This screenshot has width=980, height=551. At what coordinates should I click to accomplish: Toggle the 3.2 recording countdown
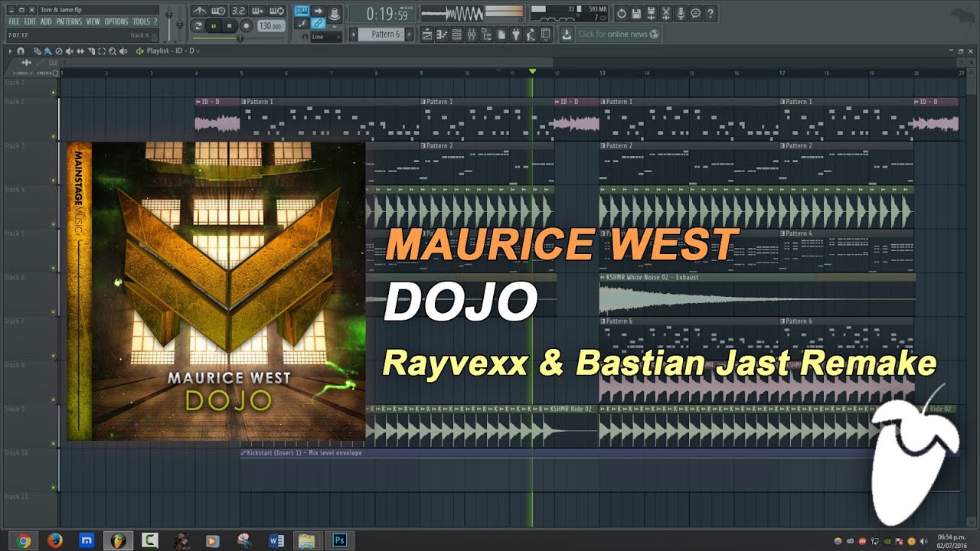click(239, 11)
